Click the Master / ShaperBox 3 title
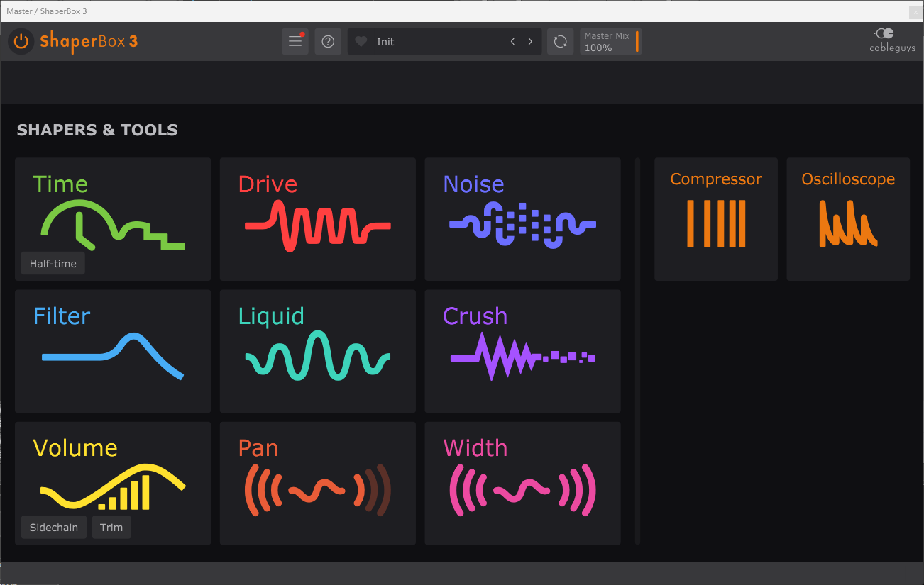This screenshot has width=924, height=585. pyautogui.click(x=47, y=11)
